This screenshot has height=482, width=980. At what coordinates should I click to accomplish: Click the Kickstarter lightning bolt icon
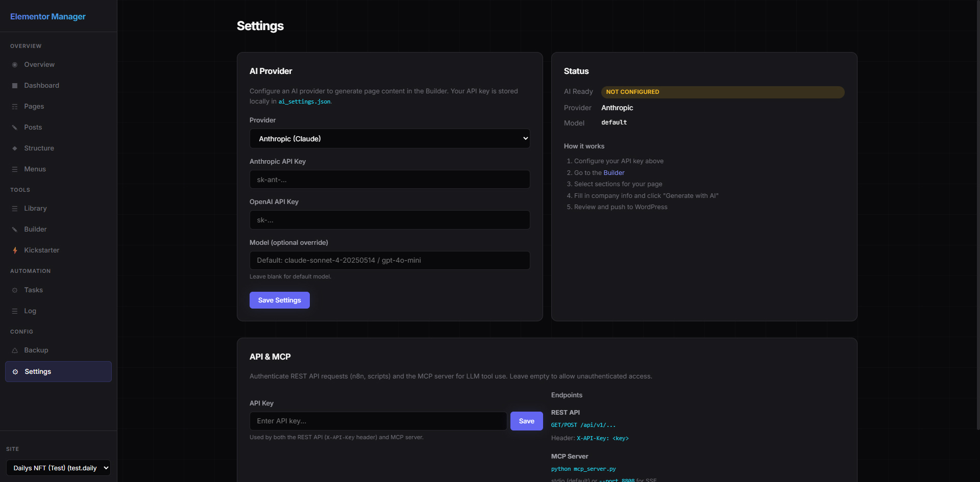tap(15, 250)
